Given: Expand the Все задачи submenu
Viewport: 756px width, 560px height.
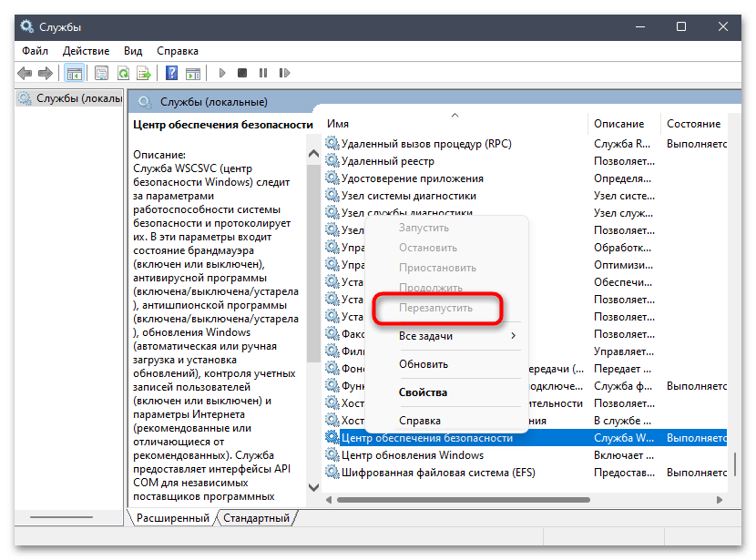Looking at the screenshot, I should click(x=446, y=336).
